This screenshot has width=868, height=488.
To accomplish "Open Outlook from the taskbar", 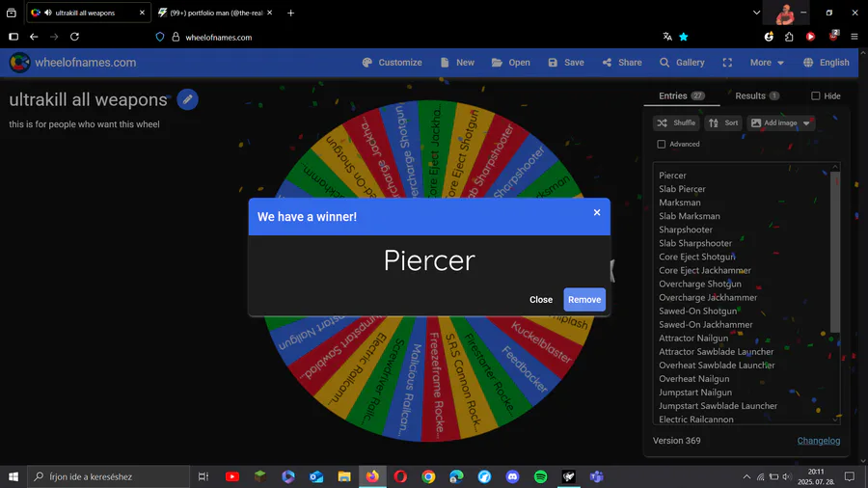I will tap(316, 476).
